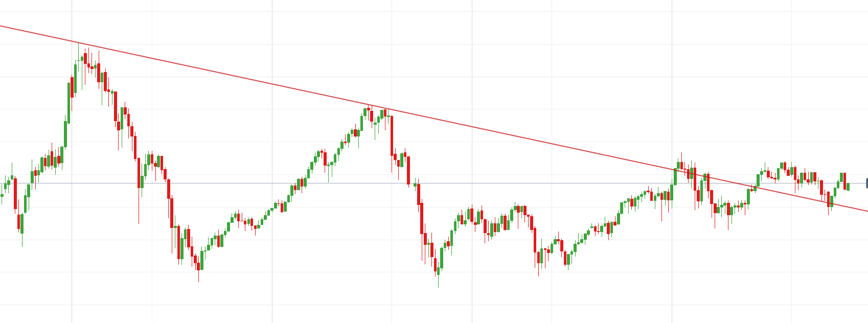Click the last green candle on the chart
Image resolution: width=868 pixels, height=323 pixels.
(x=848, y=187)
